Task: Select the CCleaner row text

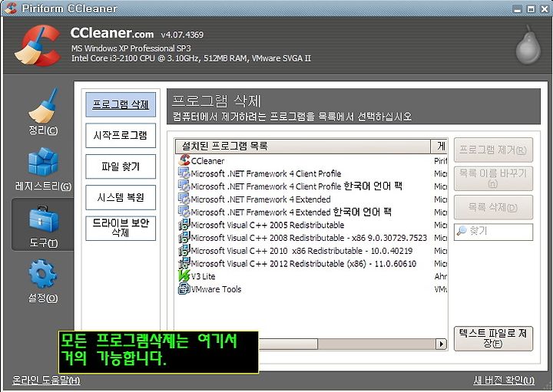Action: click(207, 161)
